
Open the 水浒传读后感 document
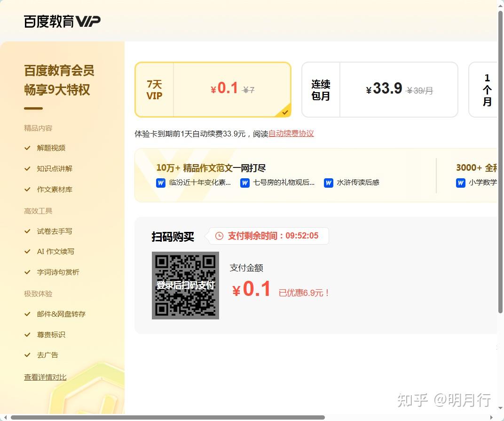358,183
